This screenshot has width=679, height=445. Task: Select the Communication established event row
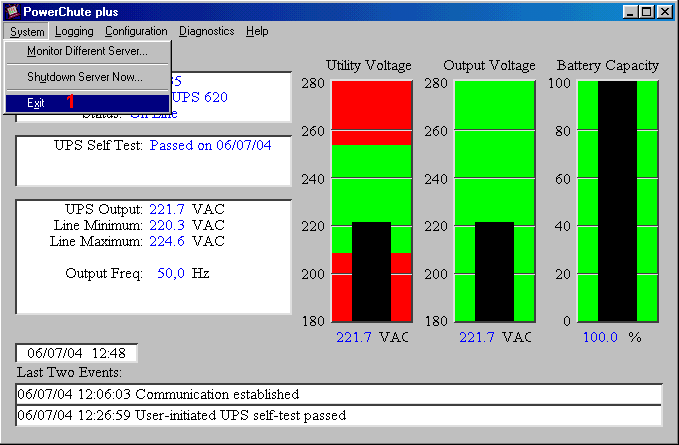[339, 394]
